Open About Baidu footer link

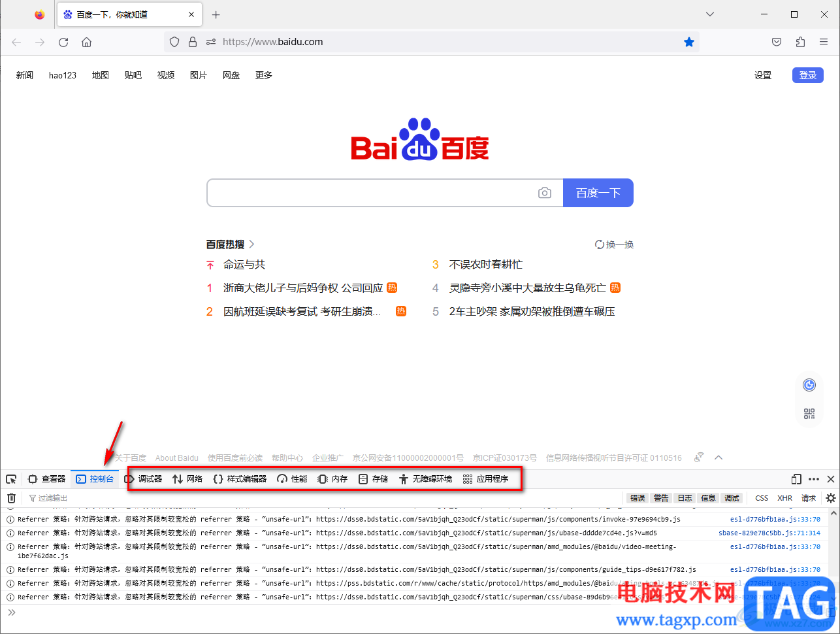177,458
